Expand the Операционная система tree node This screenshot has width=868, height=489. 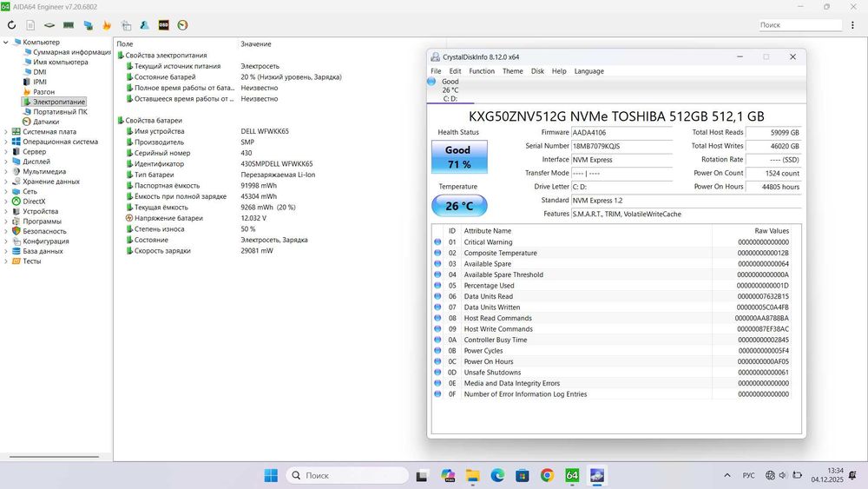pos(6,142)
